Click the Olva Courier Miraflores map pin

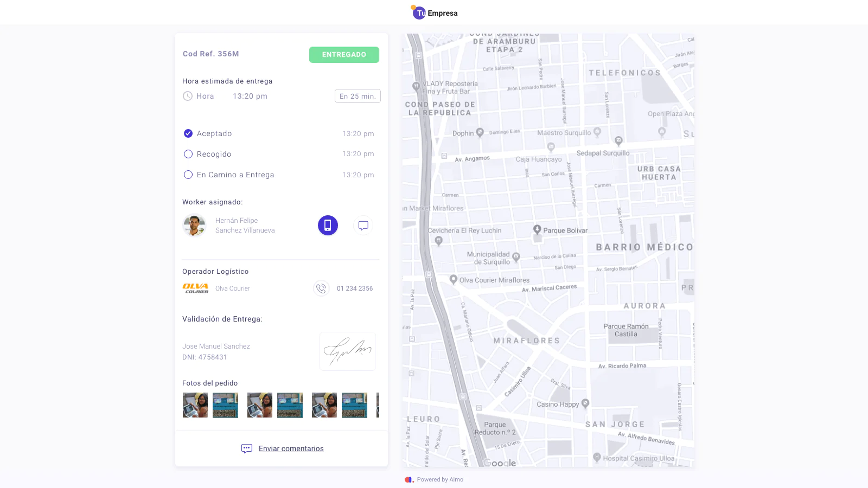[x=454, y=279]
